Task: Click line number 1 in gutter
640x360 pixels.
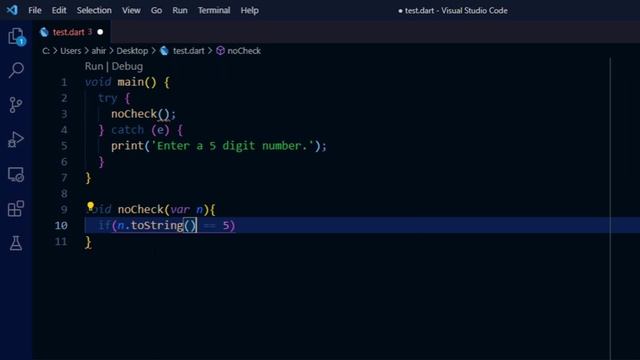Action: click(64, 82)
